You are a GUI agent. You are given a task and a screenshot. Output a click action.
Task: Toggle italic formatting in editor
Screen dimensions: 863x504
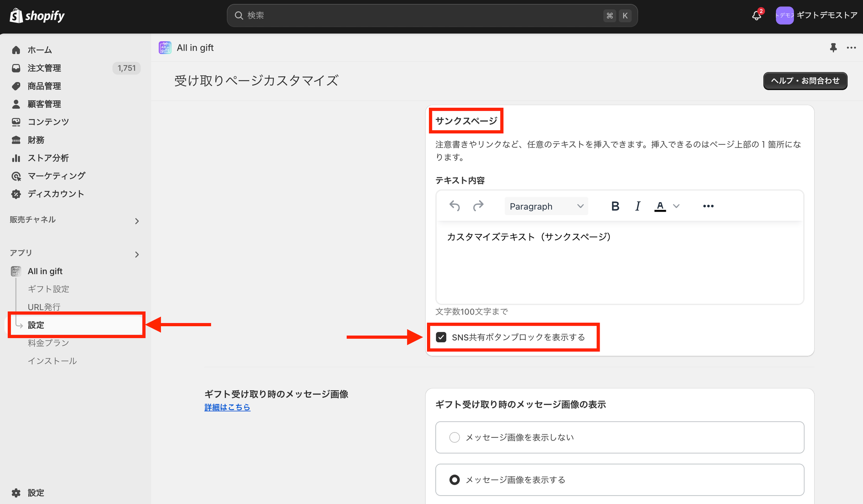point(638,206)
